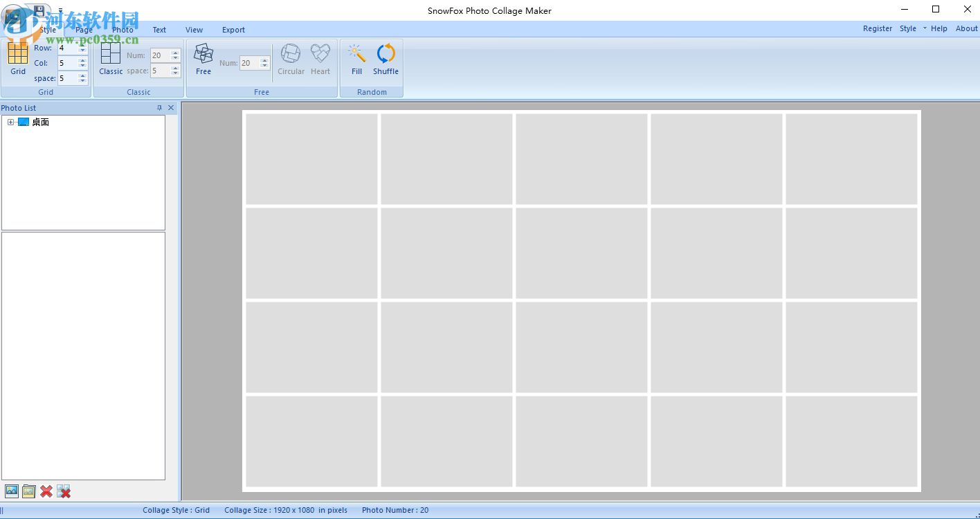Switch to the Text ribbon tab
This screenshot has width=980, height=519.
click(x=159, y=30)
